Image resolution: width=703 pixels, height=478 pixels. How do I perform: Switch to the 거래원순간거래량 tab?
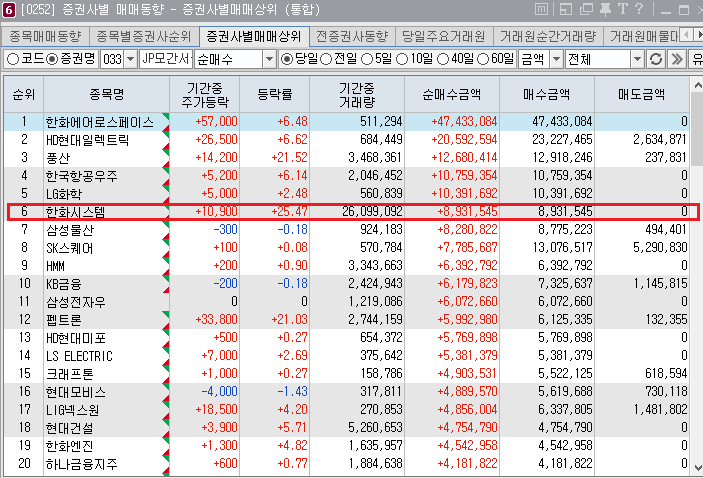[548, 36]
